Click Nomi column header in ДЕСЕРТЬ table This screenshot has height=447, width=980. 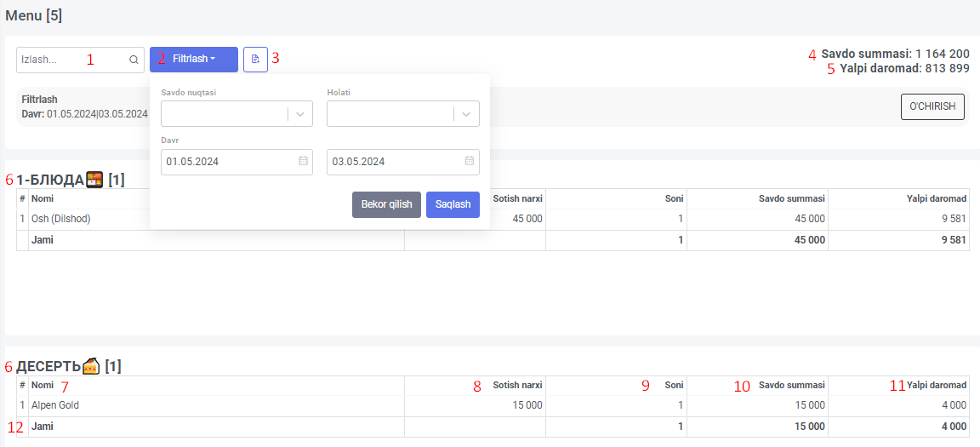point(43,385)
